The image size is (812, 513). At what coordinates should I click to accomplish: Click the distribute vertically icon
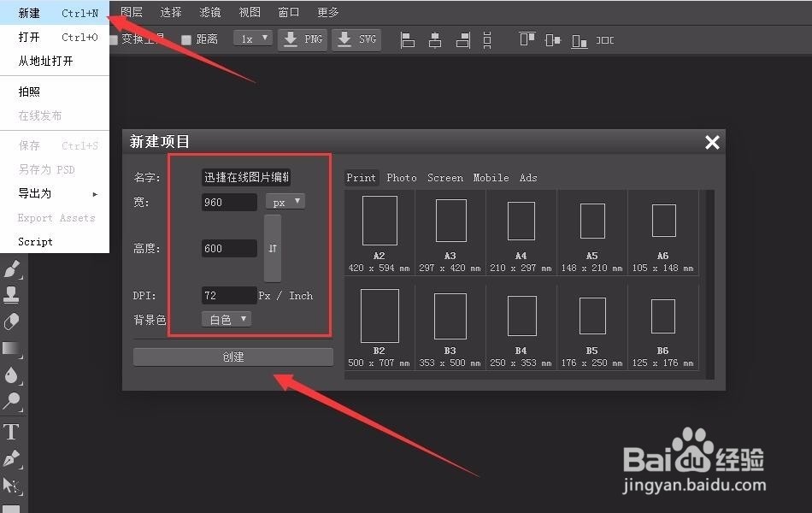(487, 40)
